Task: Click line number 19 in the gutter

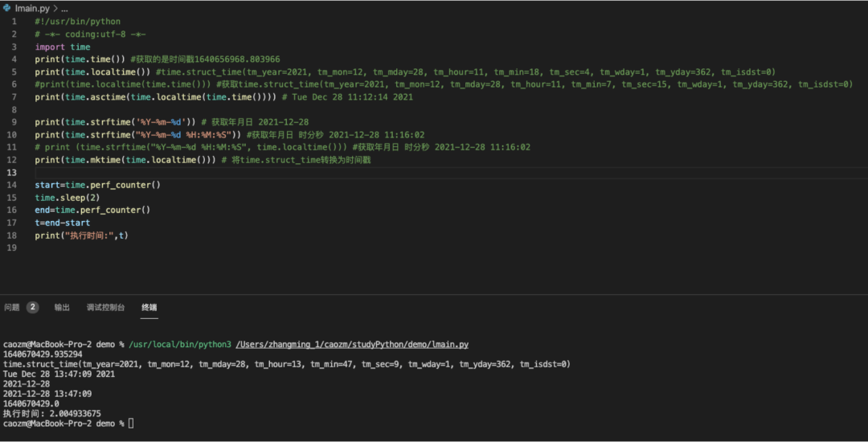Action: [x=11, y=248]
